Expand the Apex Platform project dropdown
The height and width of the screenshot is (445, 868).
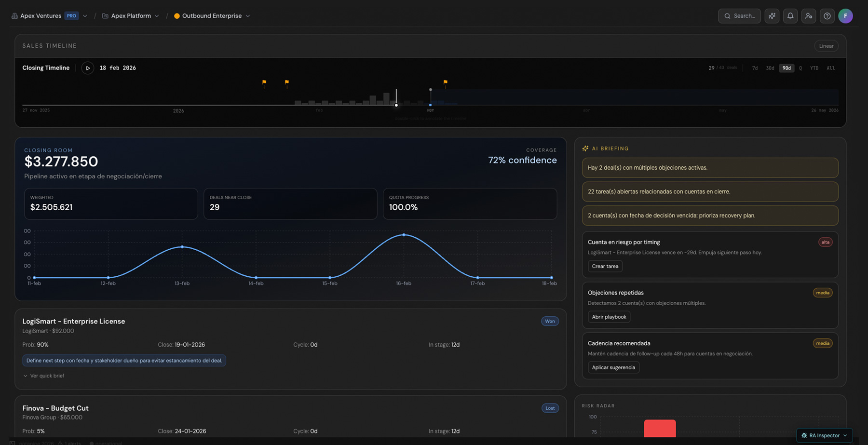[157, 16]
